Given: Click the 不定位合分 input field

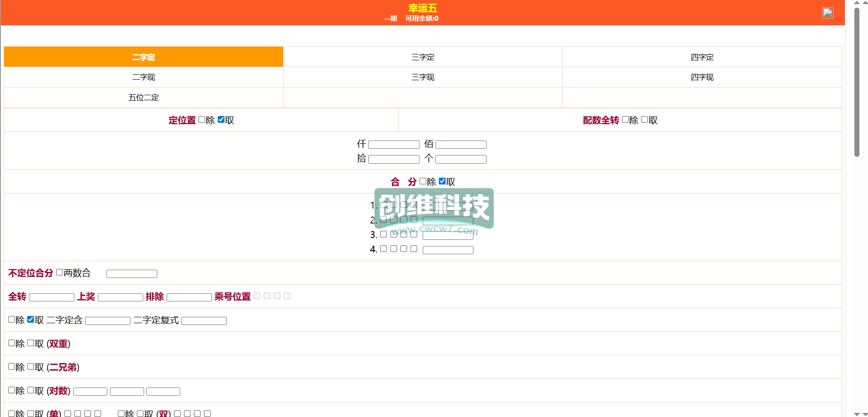Looking at the screenshot, I should (131, 274).
